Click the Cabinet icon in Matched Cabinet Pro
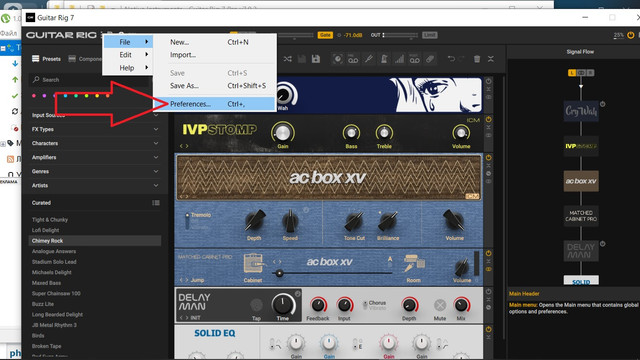The width and height of the screenshot is (640, 360). point(253,264)
